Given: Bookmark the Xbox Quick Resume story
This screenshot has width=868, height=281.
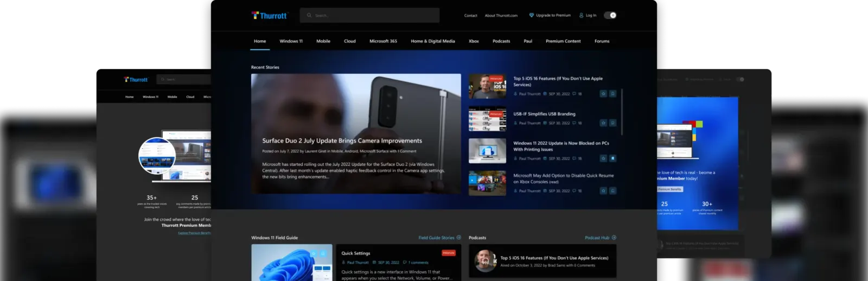Looking at the screenshot, I should point(612,190).
